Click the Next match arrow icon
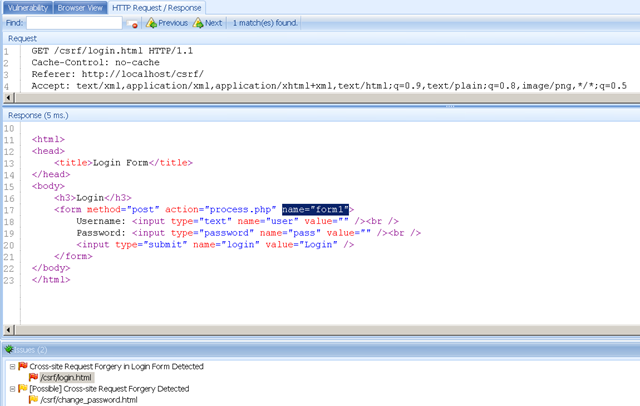The width and height of the screenshot is (640, 406). click(x=198, y=23)
